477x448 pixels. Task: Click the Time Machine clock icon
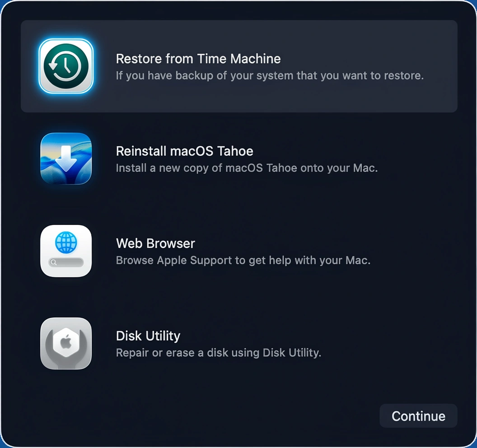click(x=66, y=66)
